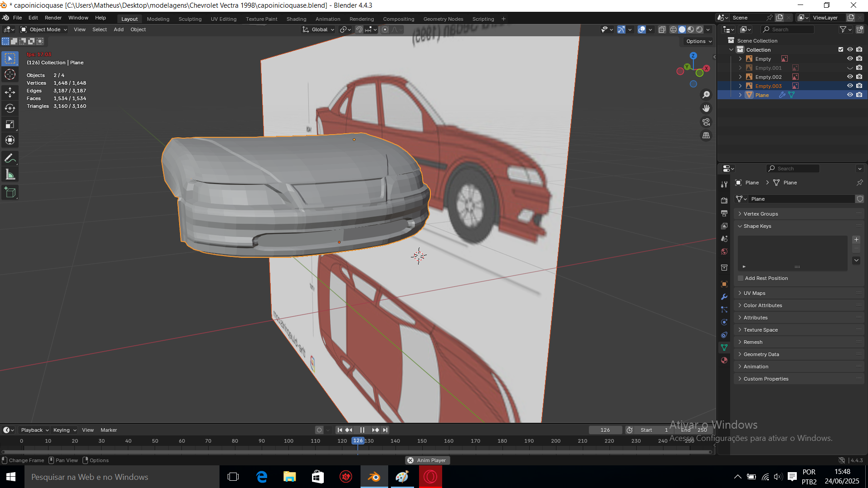868x488 pixels.
Task: Click the Add Cube tool
Action: [x=10, y=193]
